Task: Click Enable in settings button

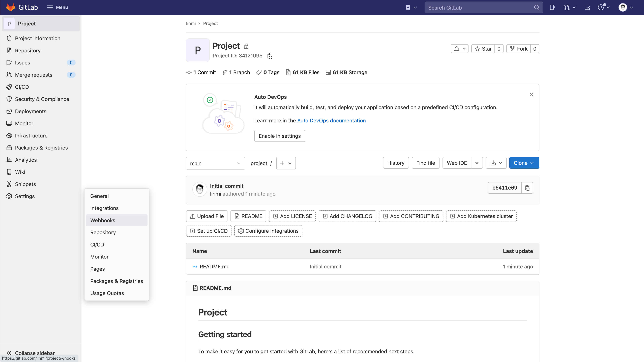Action: [279, 136]
